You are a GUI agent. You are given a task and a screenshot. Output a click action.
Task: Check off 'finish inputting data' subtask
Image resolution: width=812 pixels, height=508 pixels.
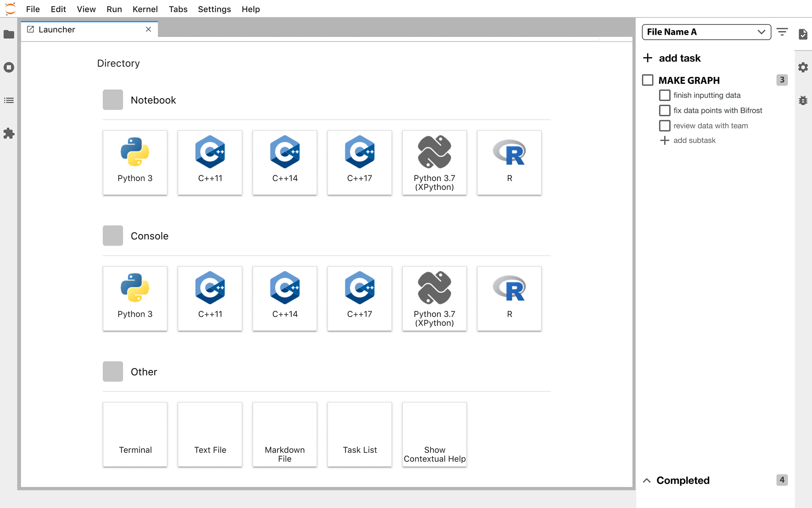[664, 95]
